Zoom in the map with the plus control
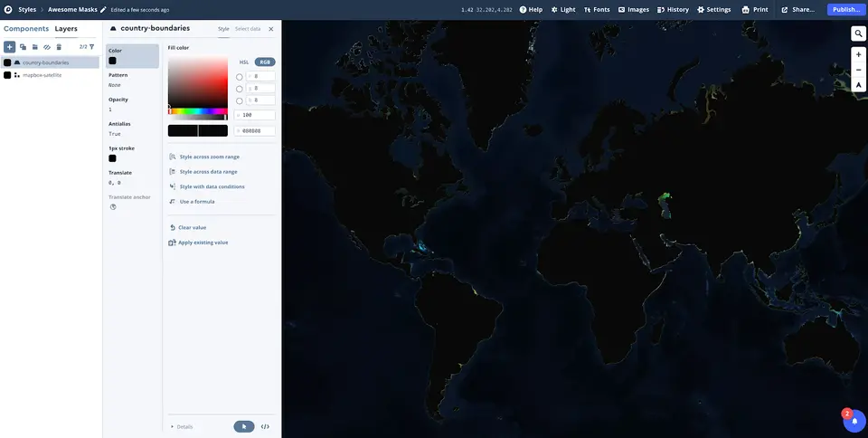The image size is (868, 438). pyautogui.click(x=858, y=54)
